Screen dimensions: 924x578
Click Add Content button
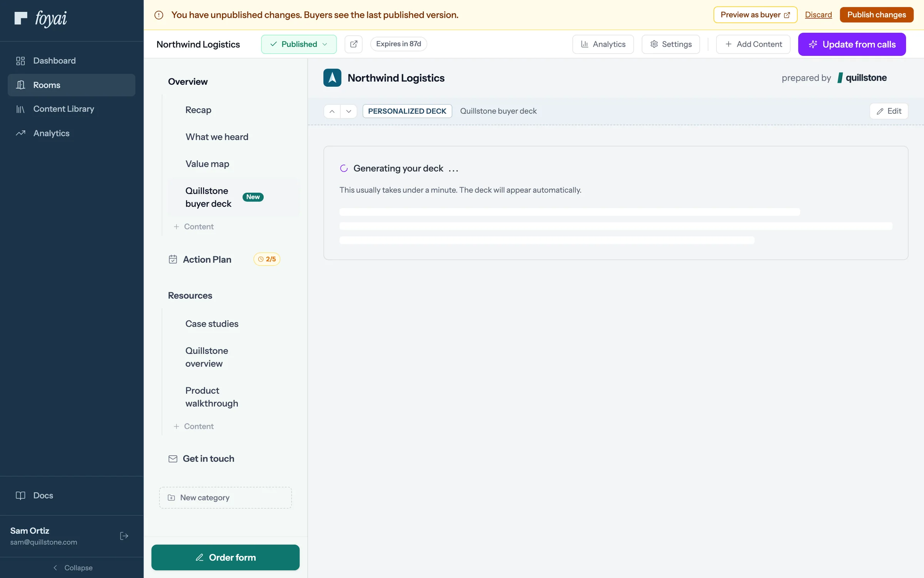[753, 44]
